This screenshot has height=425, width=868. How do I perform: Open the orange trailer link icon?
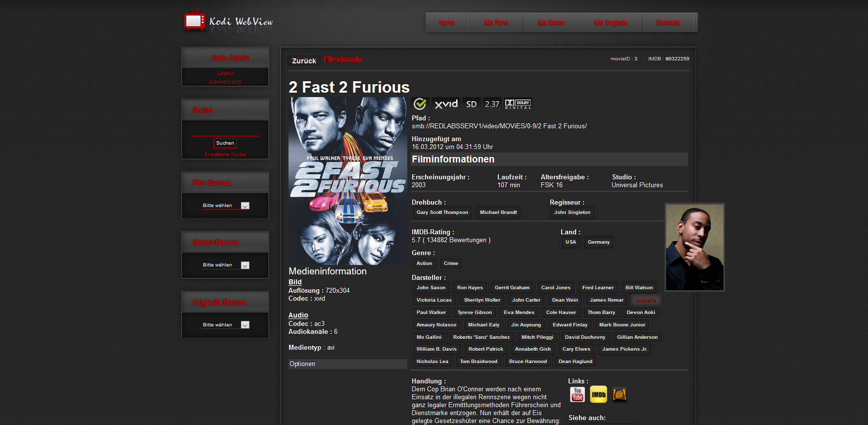(620, 394)
